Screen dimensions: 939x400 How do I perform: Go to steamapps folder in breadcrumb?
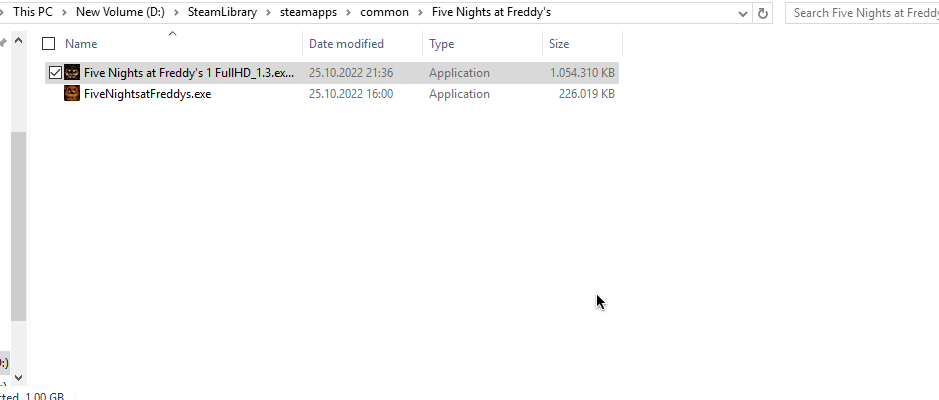(x=308, y=12)
